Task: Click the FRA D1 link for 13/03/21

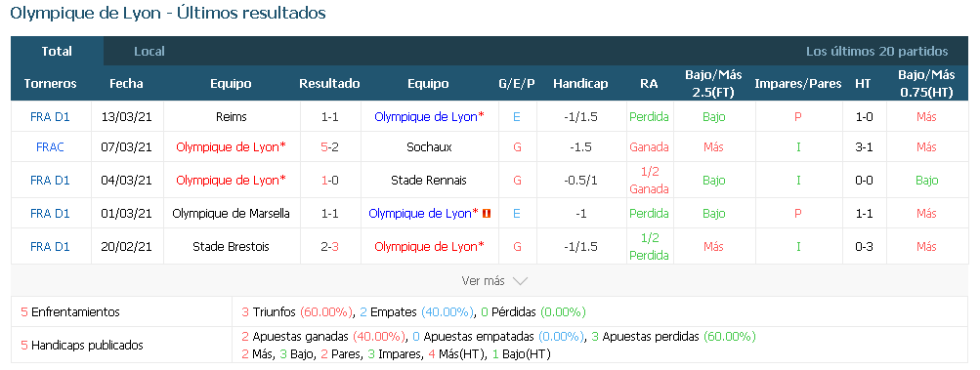Action: (x=50, y=117)
